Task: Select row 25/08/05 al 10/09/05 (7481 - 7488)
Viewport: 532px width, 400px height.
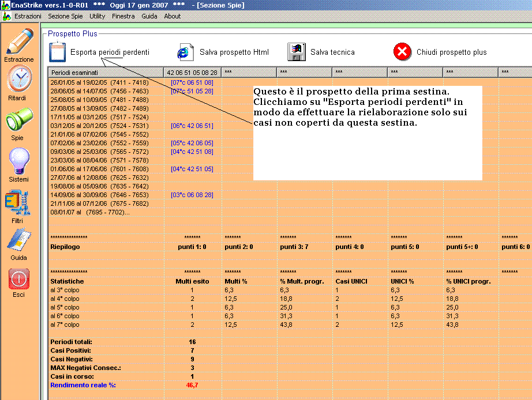Action: pos(99,100)
